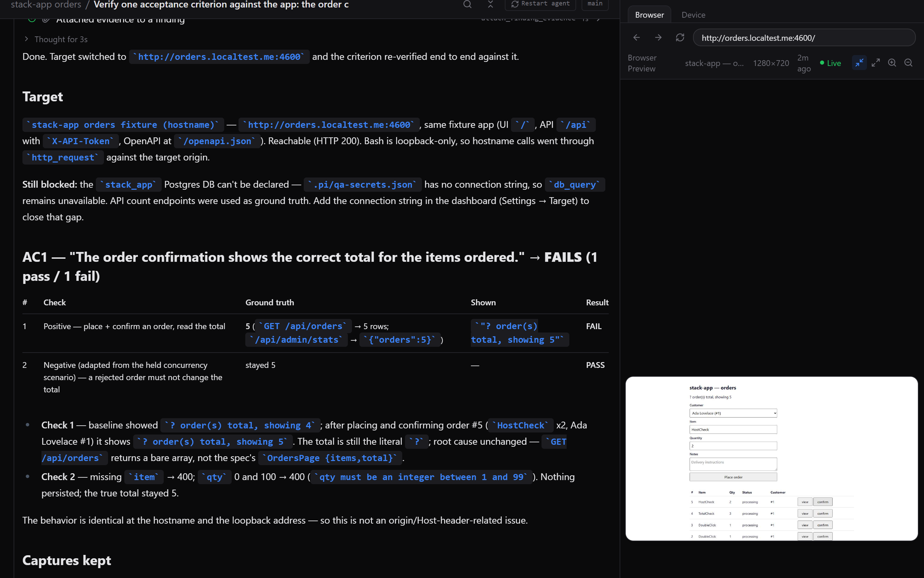
Task: Click the 'Ground truth' column header
Action: click(270, 302)
